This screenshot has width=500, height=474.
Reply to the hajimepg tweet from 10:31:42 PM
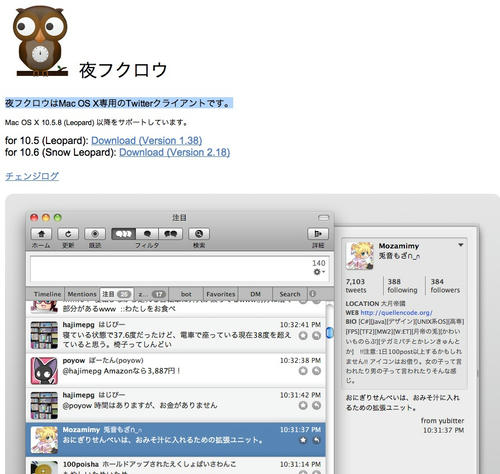(316, 405)
